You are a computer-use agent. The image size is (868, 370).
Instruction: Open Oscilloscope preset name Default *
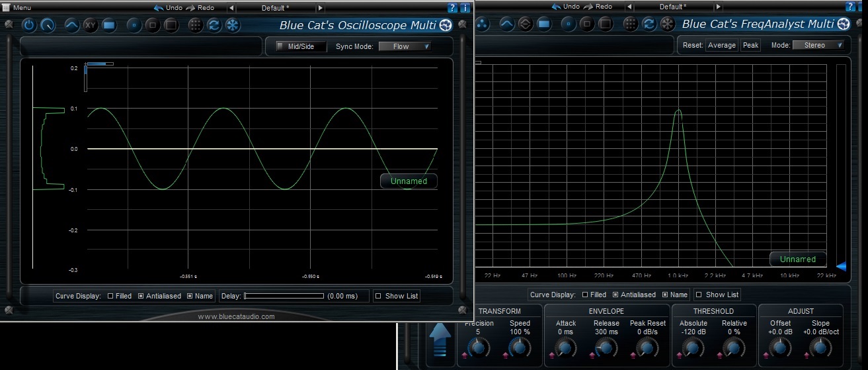click(x=276, y=8)
